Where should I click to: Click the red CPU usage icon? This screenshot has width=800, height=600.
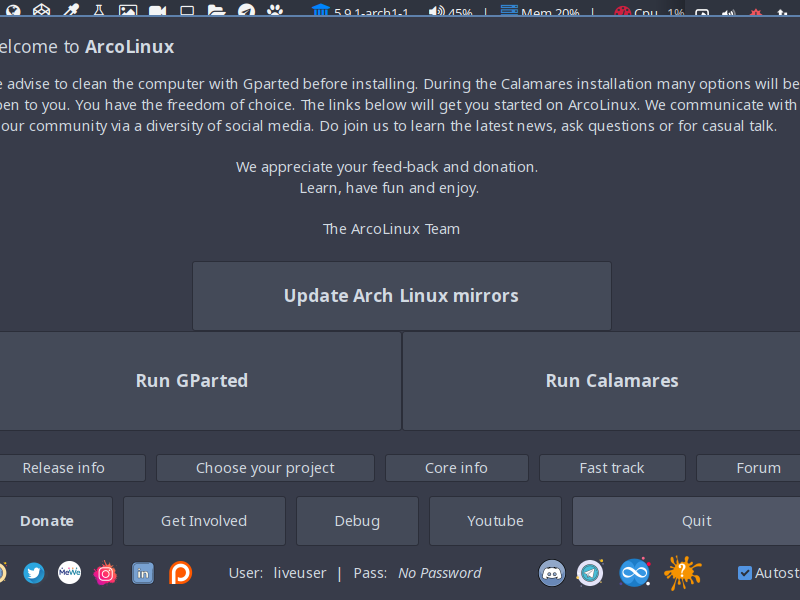tap(622, 10)
